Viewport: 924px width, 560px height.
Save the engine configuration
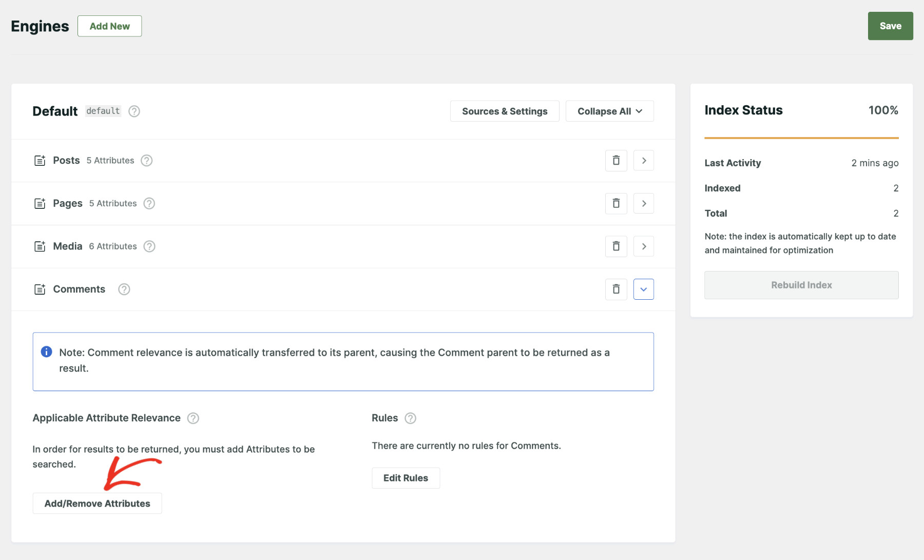point(890,26)
